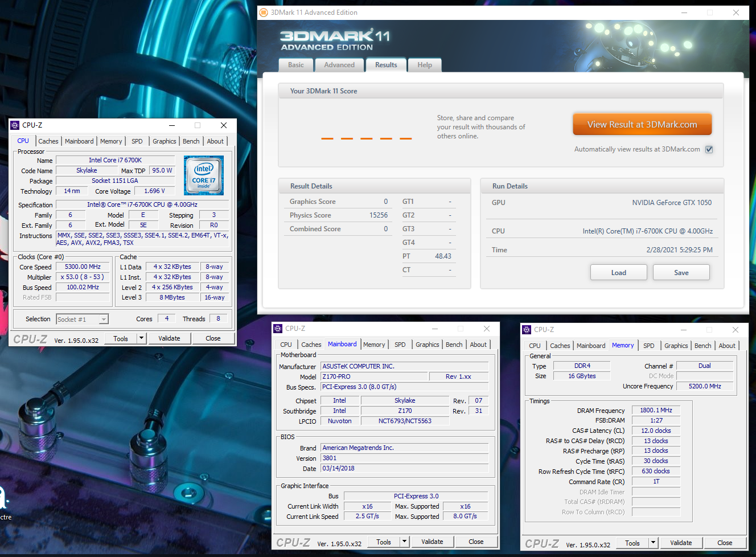This screenshot has width=756, height=557.
Task: Open SPD tab in CPU-Z processor window
Action: [x=137, y=141]
